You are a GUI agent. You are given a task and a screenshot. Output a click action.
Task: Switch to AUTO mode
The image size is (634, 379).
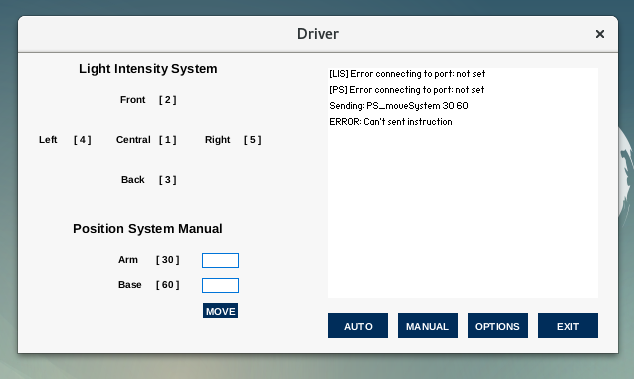point(358,326)
